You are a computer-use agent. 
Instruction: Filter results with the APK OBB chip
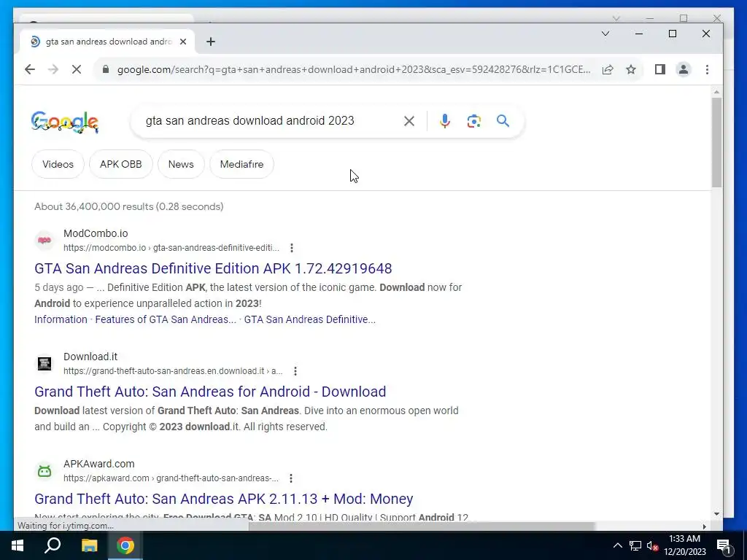tap(120, 164)
